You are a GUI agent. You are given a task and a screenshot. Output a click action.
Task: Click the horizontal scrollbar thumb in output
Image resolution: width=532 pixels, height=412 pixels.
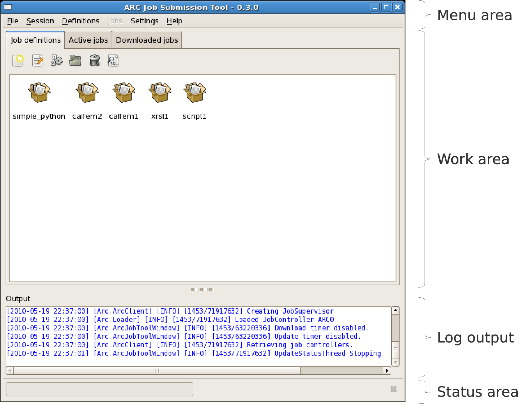click(157, 371)
